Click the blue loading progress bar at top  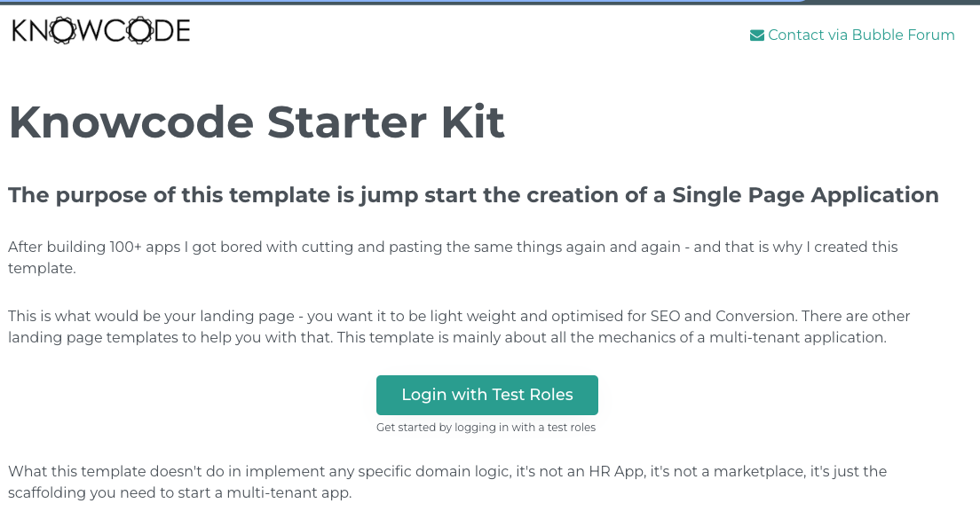point(399,2)
